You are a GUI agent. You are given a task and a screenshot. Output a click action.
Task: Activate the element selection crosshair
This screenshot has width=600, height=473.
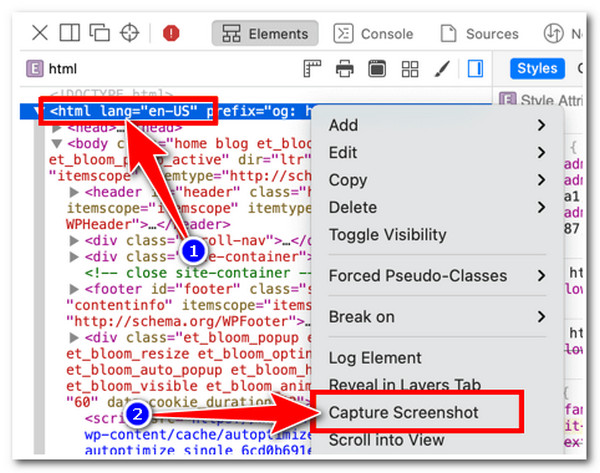coord(130,33)
